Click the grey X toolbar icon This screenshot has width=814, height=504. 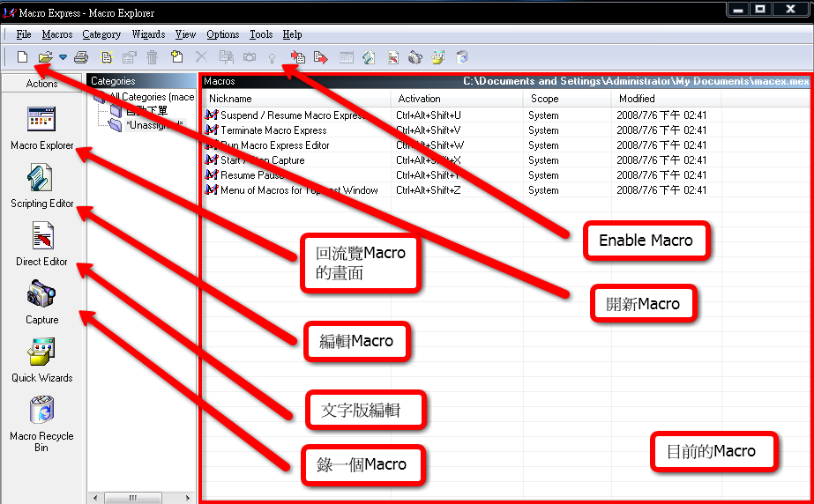tap(201, 56)
